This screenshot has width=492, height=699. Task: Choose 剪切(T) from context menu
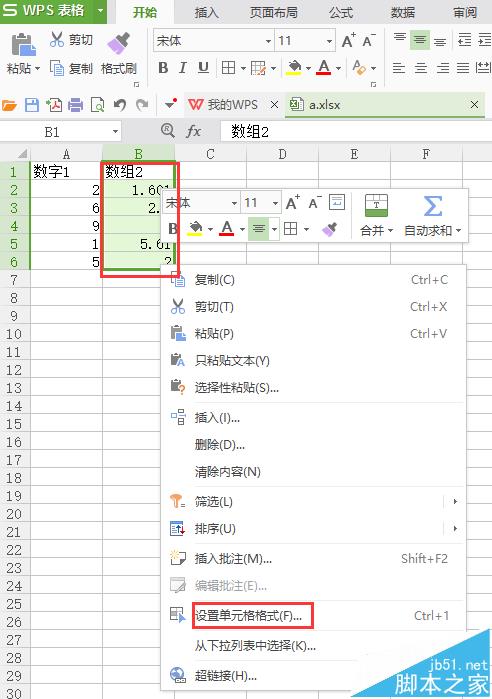[x=314, y=307]
